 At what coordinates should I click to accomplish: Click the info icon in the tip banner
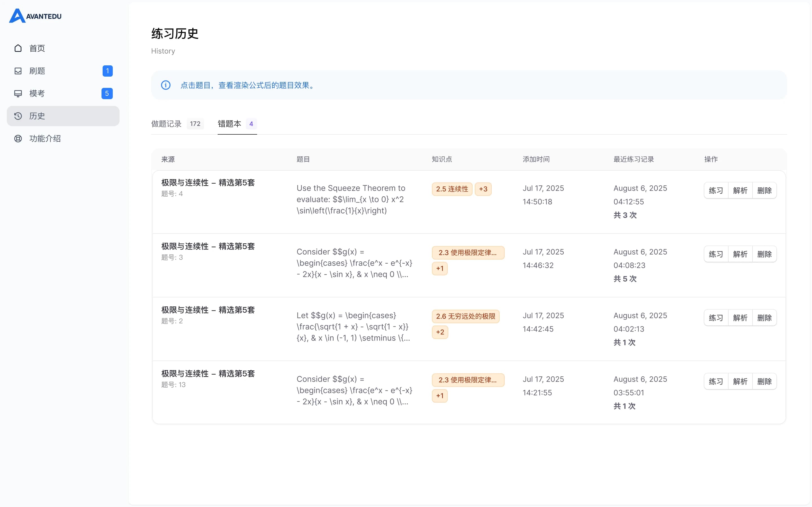coord(166,85)
